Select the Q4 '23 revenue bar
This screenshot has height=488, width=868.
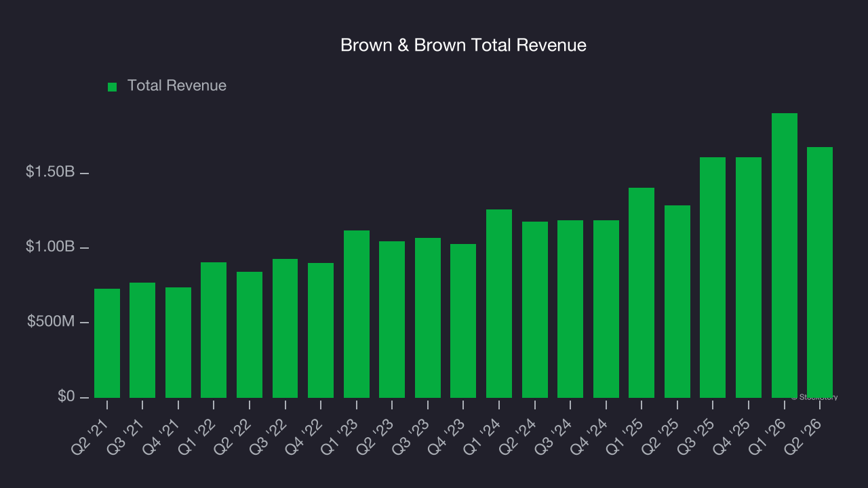click(x=463, y=321)
